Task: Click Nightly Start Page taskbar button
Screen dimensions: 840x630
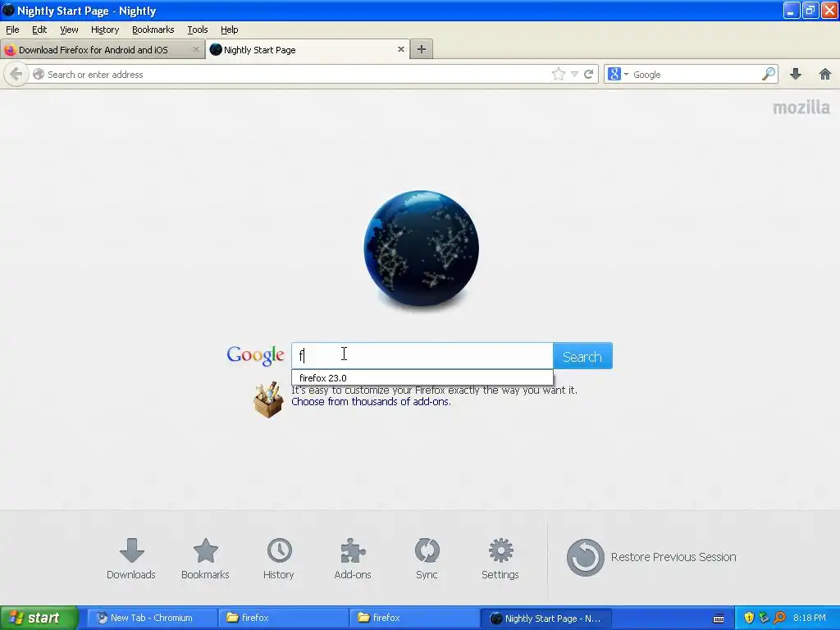Action: click(x=546, y=618)
